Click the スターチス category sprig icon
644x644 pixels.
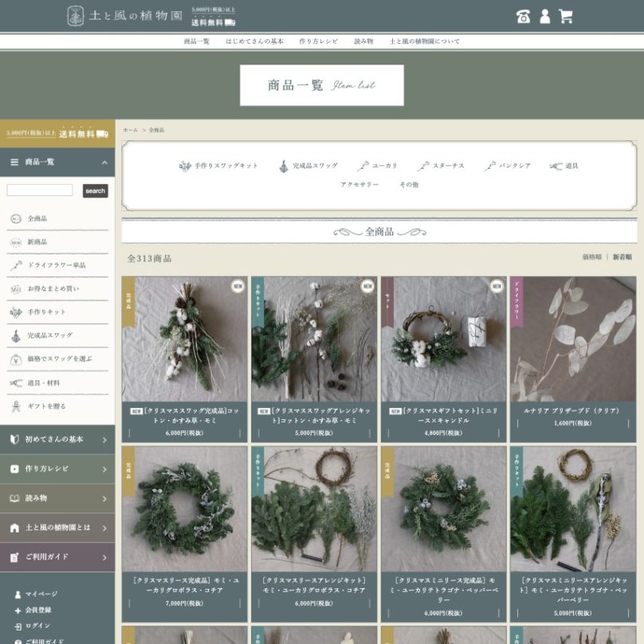(x=423, y=166)
